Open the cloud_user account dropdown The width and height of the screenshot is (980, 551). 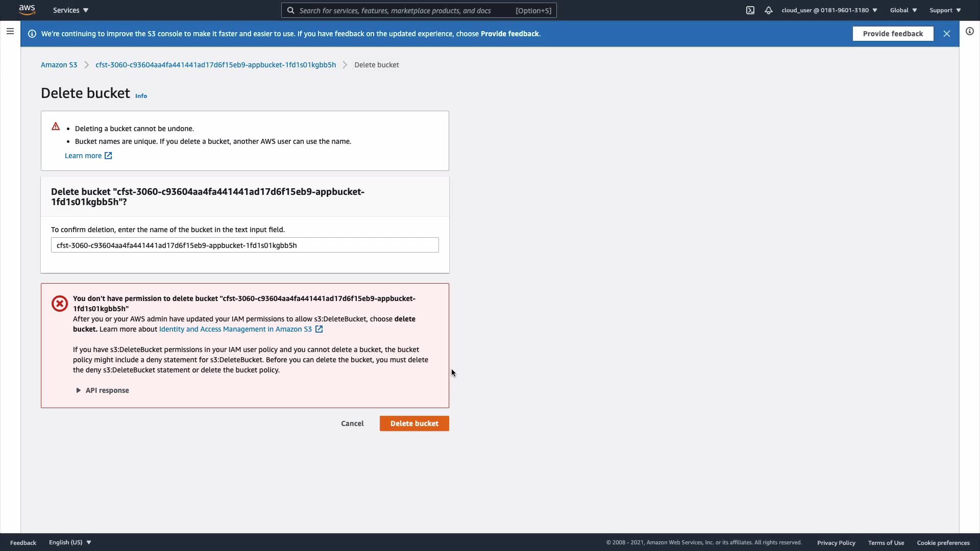[x=829, y=10]
